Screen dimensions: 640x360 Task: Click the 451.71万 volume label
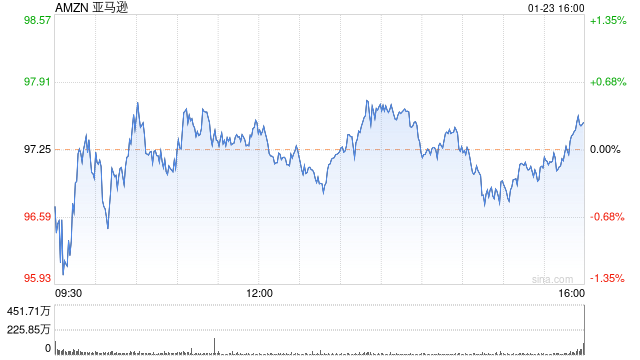tap(29, 311)
